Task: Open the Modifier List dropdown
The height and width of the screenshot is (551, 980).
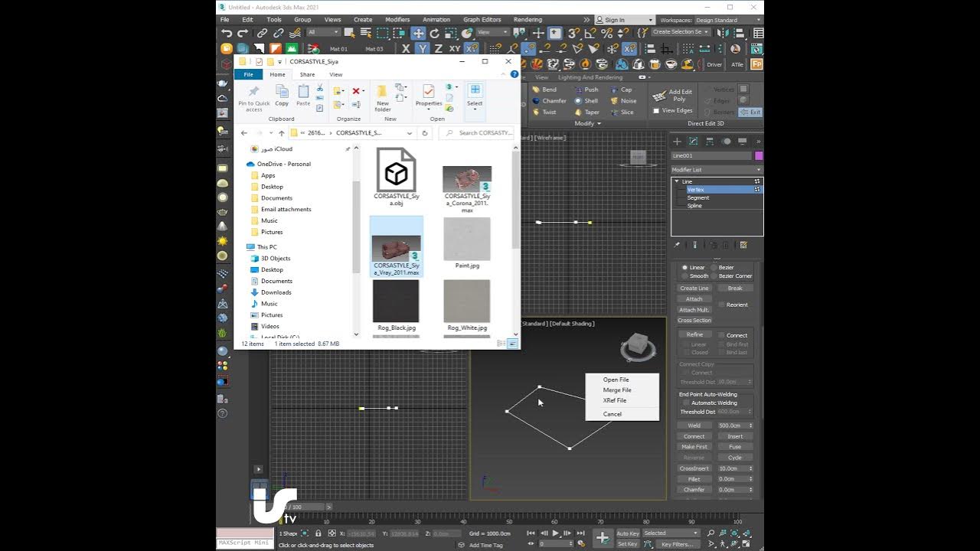Action: click(x=717, y=170)
